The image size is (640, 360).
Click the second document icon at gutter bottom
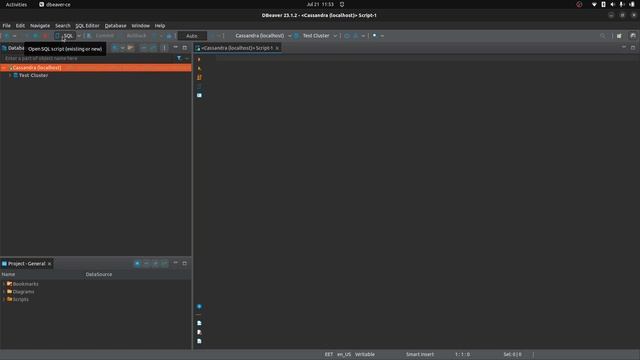(x=199, y=332)
